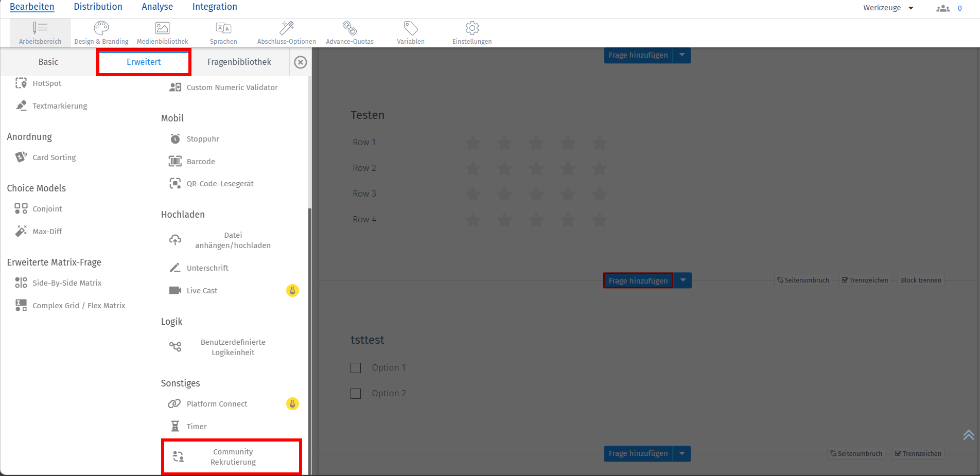Viewport: 980px width, 476px height.
Task: Select the Stoppuhr question type
Action: tap(203, 139)
